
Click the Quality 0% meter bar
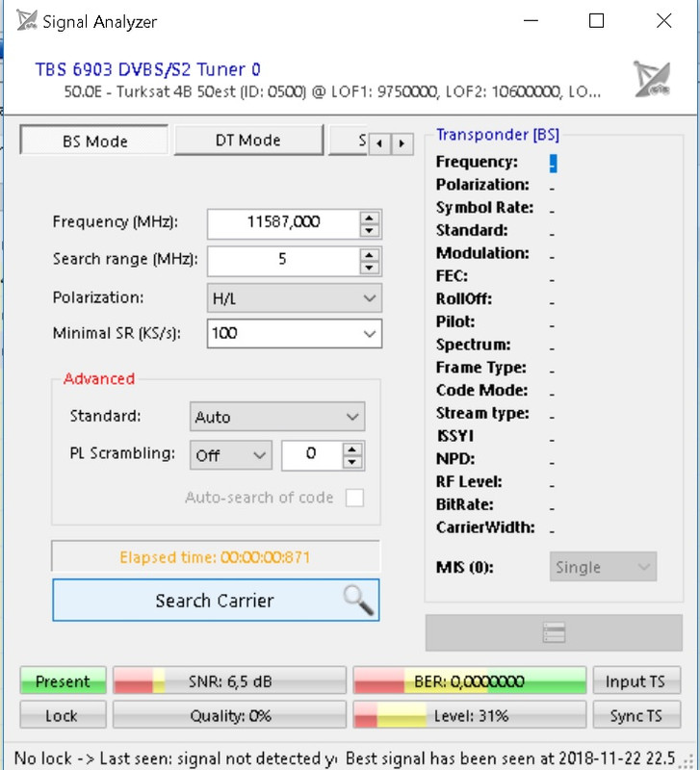229,715
